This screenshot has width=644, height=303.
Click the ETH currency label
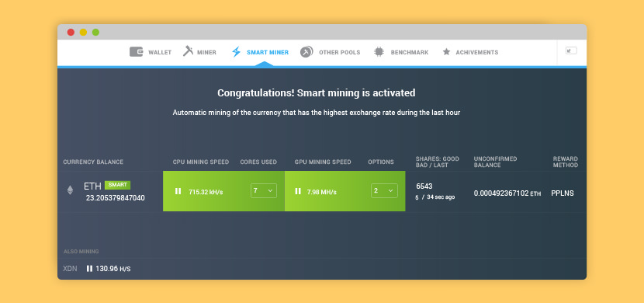click(x=92, y=186)
